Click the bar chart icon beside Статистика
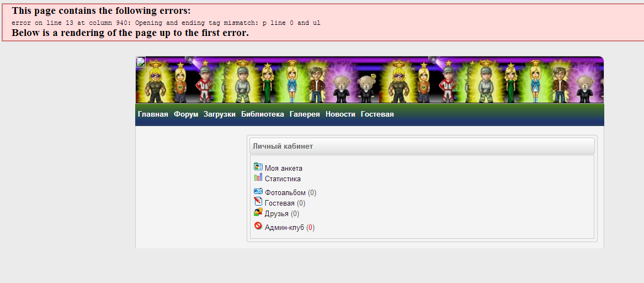 point(258,177)
